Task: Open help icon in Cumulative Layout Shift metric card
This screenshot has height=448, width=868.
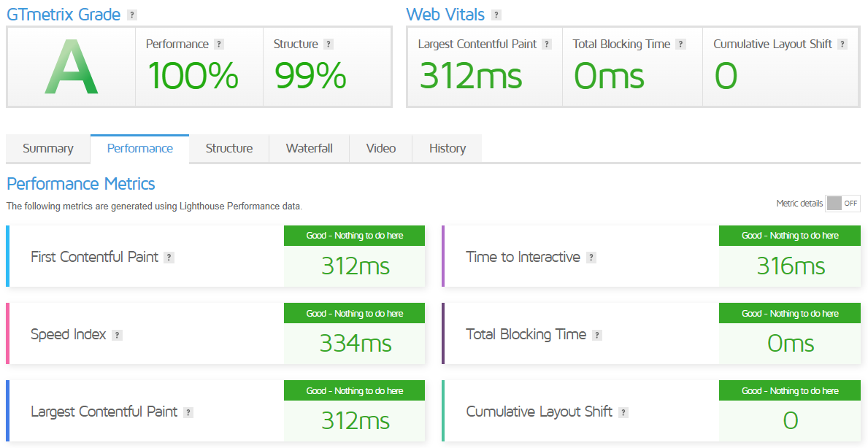Action: 623,412
